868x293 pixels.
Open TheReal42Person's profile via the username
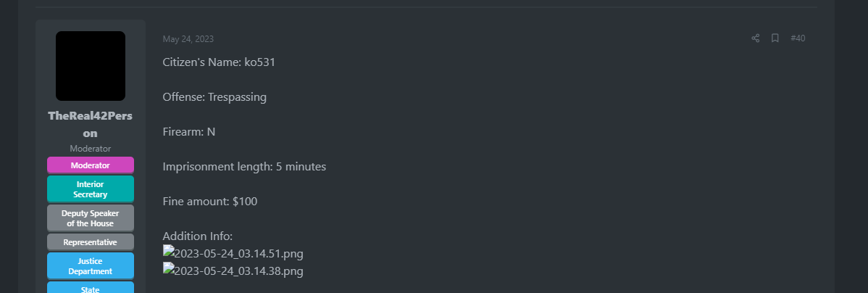coord(91,124)
